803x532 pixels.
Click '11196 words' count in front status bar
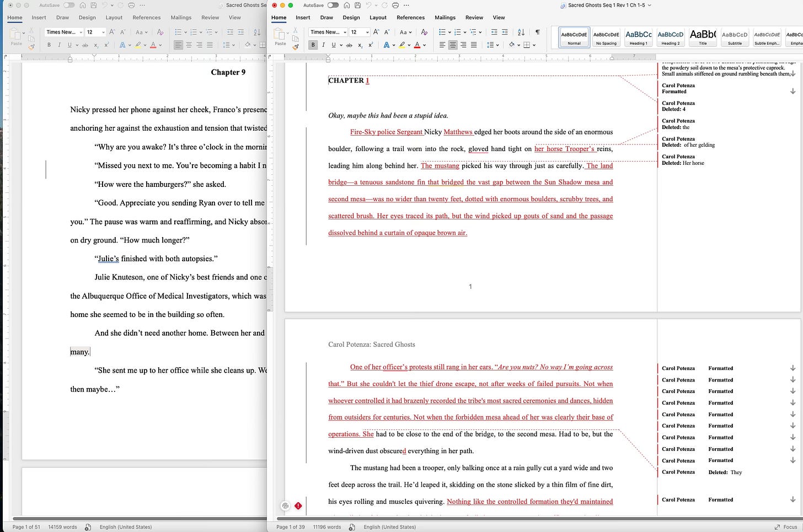tap(326, 527)
